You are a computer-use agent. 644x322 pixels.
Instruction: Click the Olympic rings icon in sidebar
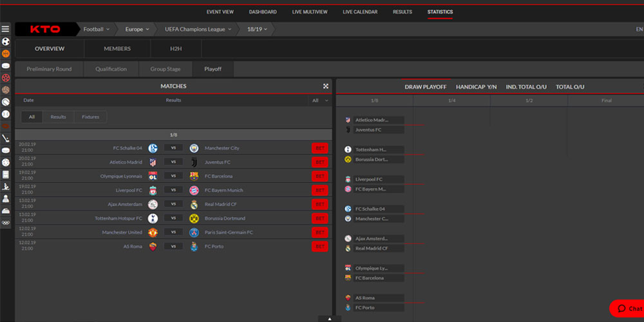[6, 222]
